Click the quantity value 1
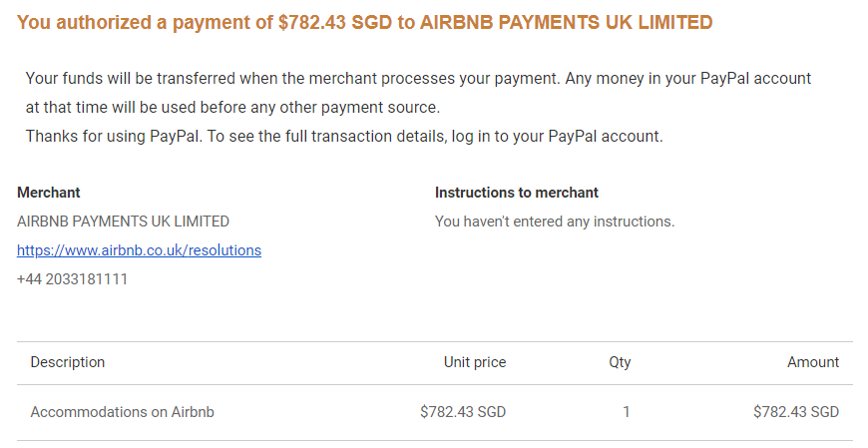This screenshot has height=448, width=868. coord(627,412)
